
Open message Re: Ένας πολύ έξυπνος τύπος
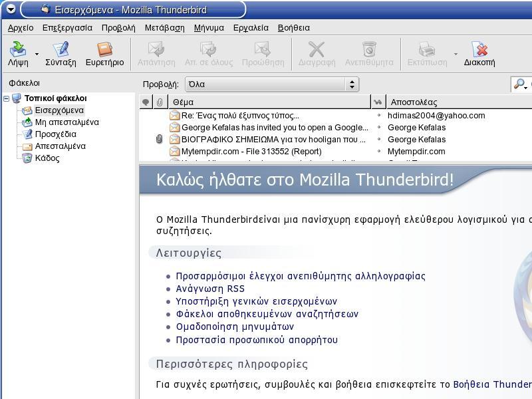(x=240, y=116)
